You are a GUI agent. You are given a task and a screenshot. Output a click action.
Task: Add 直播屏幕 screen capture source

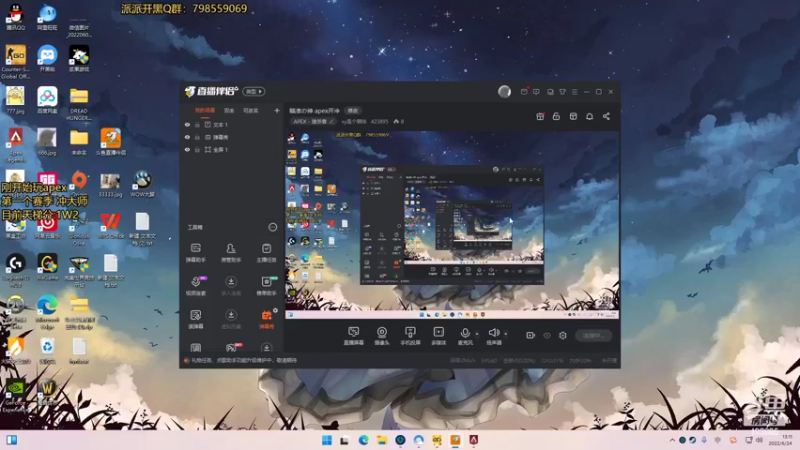[353, 336]
